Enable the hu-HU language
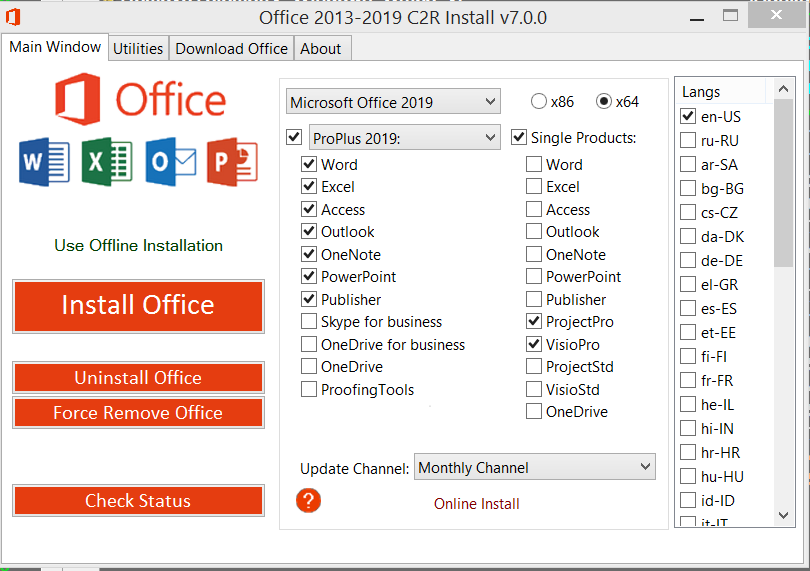Viewport: 810px width, 571px height. point(688,476)
